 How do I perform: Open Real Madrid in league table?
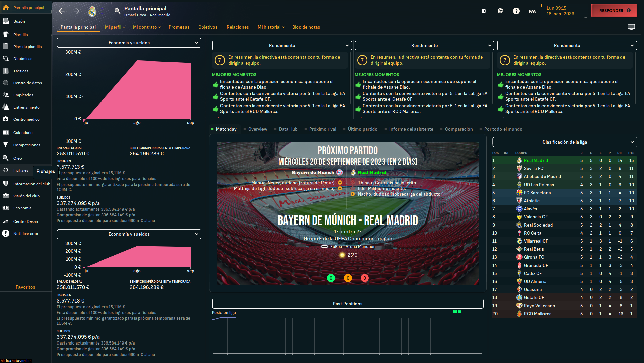[x=536, y=160]
